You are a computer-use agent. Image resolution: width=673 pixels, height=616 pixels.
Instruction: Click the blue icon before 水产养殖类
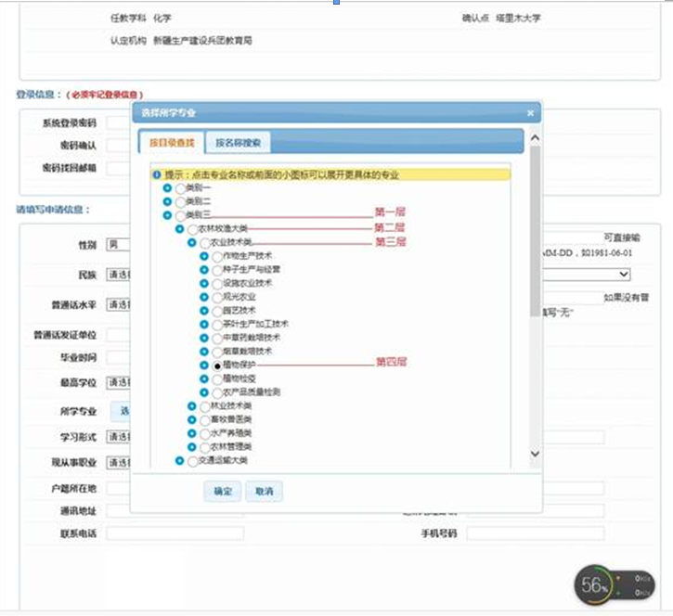[191, 433]
